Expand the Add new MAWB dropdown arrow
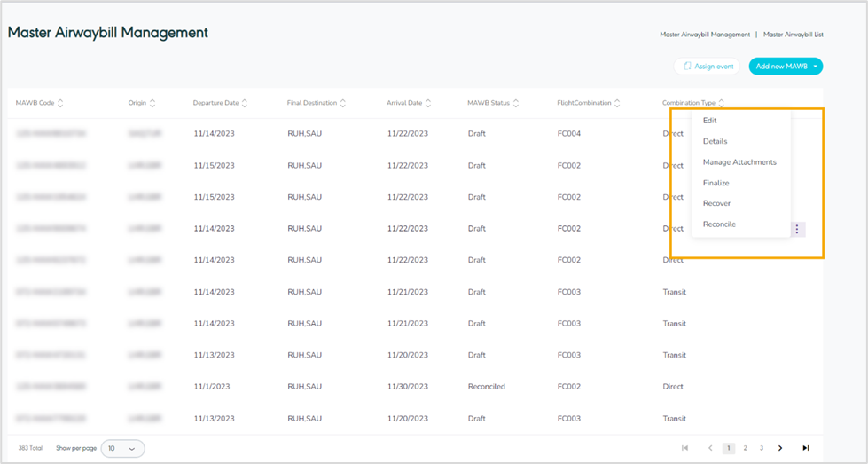868x464 pixels. 815,67
